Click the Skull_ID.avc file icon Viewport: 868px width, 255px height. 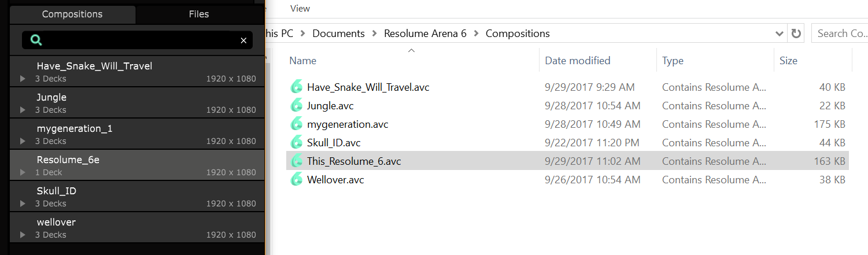tap(297, 143)
